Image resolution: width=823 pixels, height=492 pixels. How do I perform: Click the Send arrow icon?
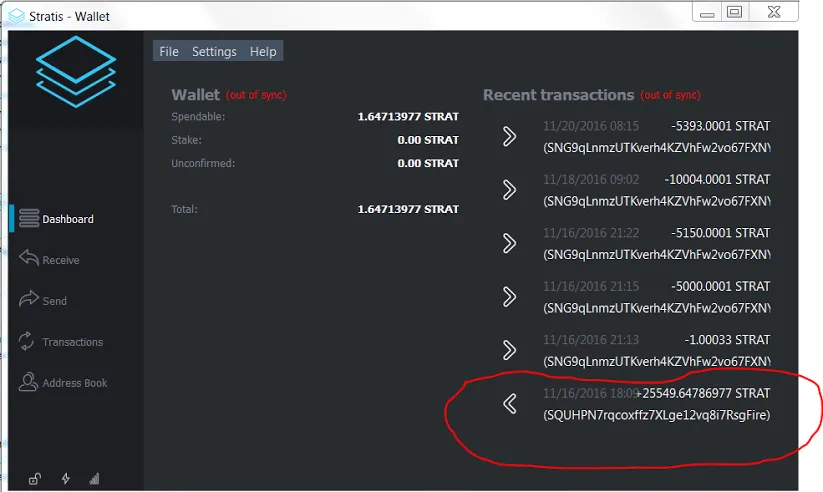tap(29, 298)
